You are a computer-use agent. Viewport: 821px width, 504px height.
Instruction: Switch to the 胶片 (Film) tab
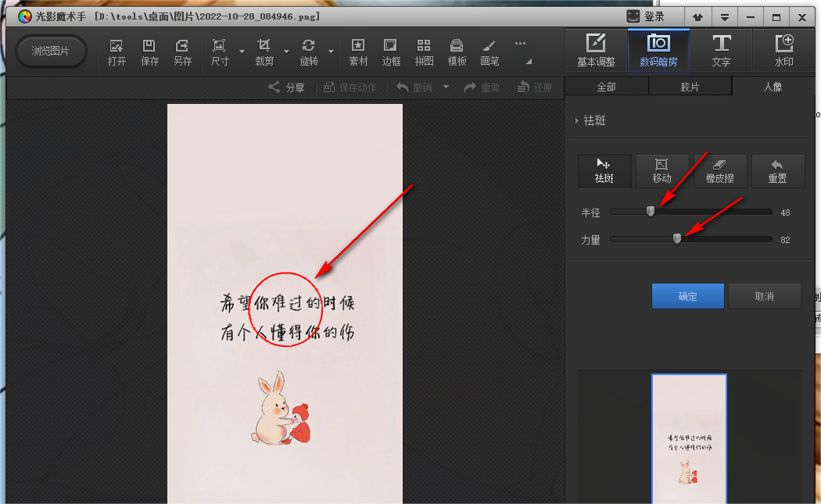click(x=690, y=87)
